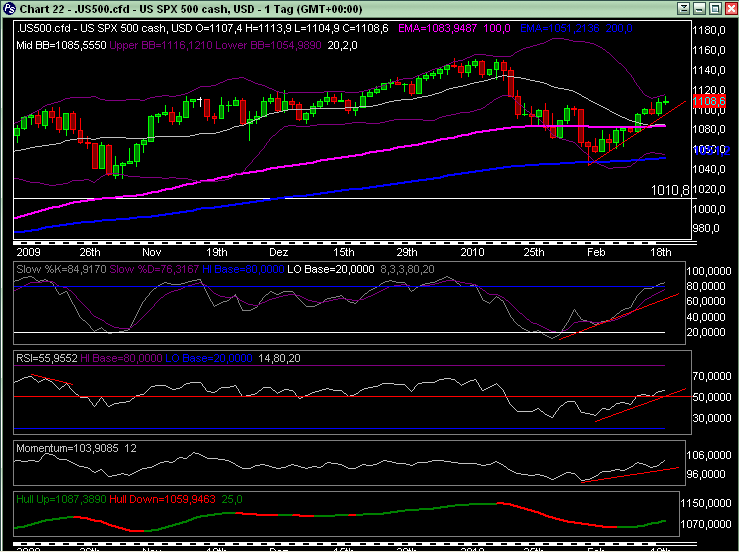Click the 18th date on time axis

pyautogui.click(x=661, y=252)
